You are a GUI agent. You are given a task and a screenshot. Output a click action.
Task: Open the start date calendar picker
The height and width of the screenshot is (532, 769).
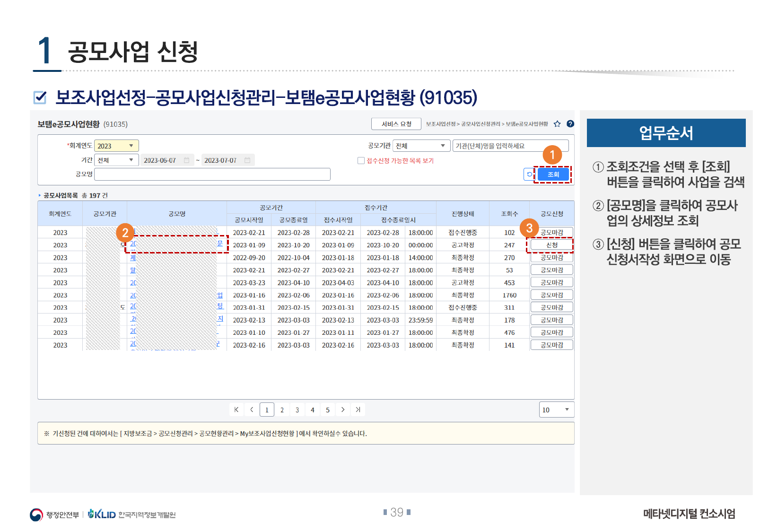tap(187, 160)
